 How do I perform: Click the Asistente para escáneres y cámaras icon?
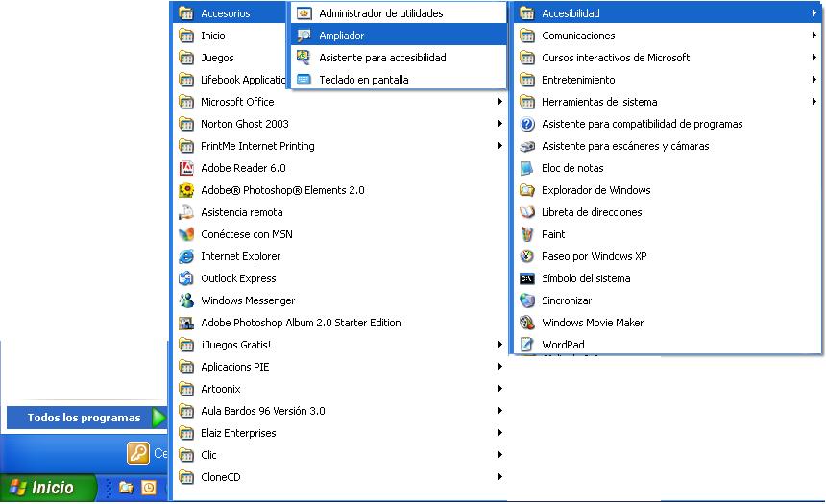(x=527, y=146)
